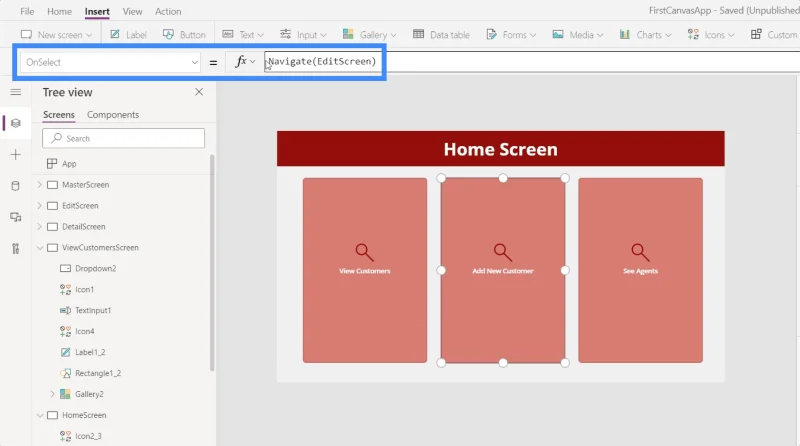Click the Tree view scrollbar
The image size is (800, 446).
pos(212,263)
